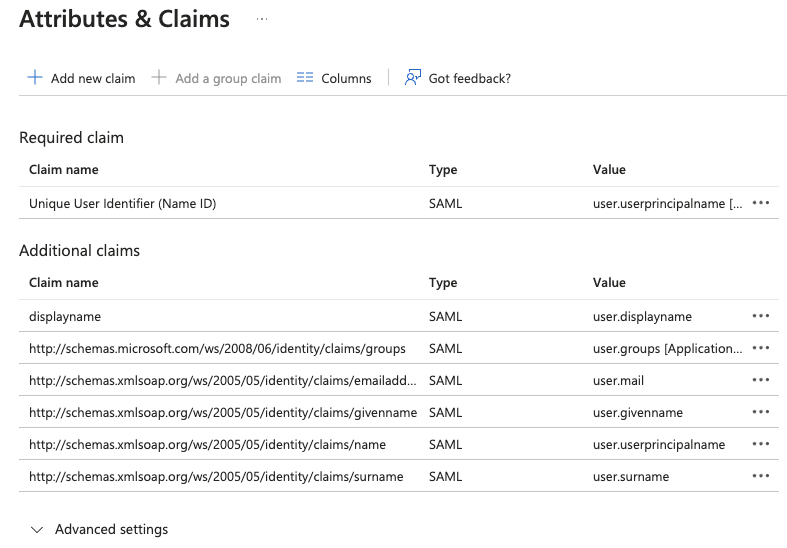Open ellipsis menu for user.surname claim row

coord(761,476)
